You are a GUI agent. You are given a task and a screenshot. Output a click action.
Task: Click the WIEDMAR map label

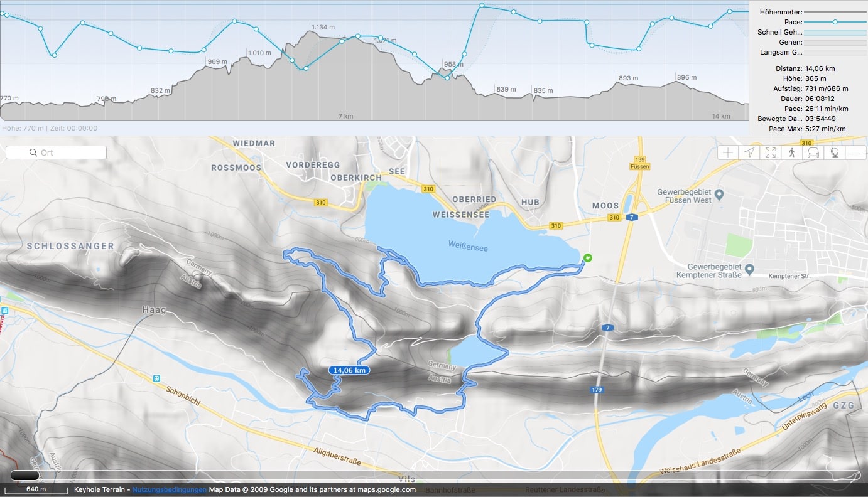[254, 143]
